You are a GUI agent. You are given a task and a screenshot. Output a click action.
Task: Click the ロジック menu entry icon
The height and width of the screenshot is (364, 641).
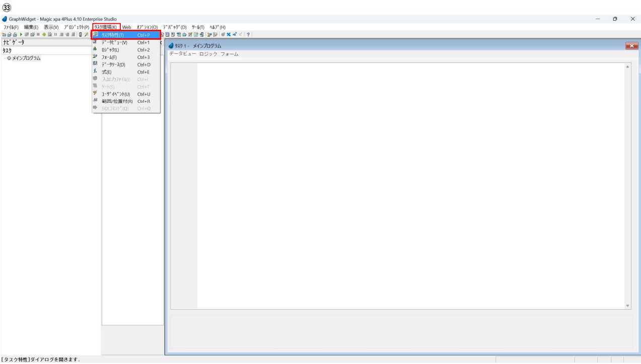96,49
